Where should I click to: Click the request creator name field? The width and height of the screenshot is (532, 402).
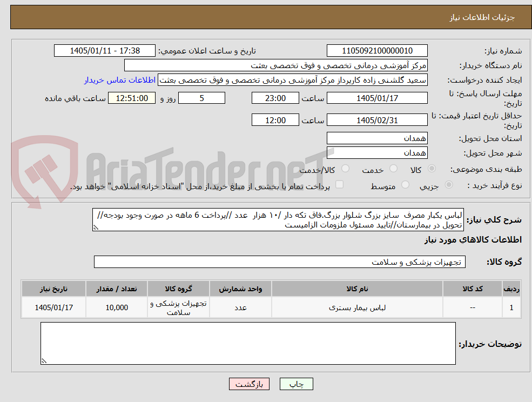292,80
